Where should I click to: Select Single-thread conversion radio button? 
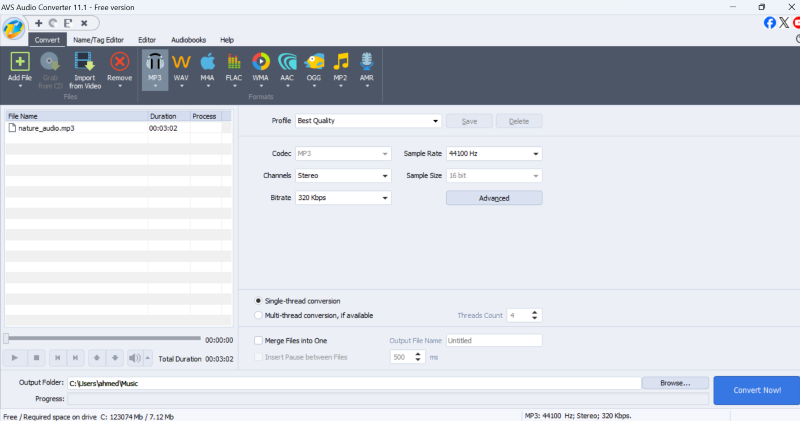[259, 300]
